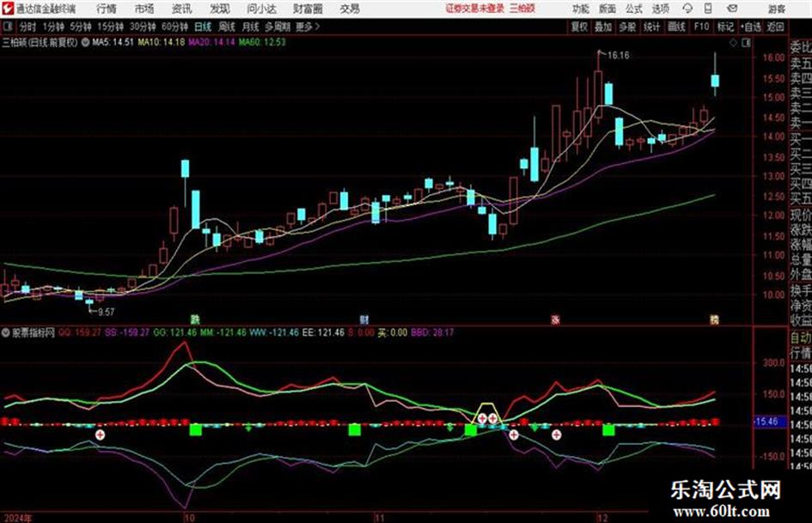Screen dimensions: 812x523
Task: Open the 市场 menu
Action: coord(144,9)
